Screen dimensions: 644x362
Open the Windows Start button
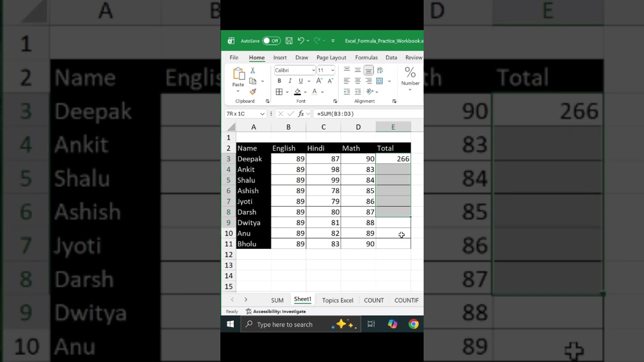(230, 324)
